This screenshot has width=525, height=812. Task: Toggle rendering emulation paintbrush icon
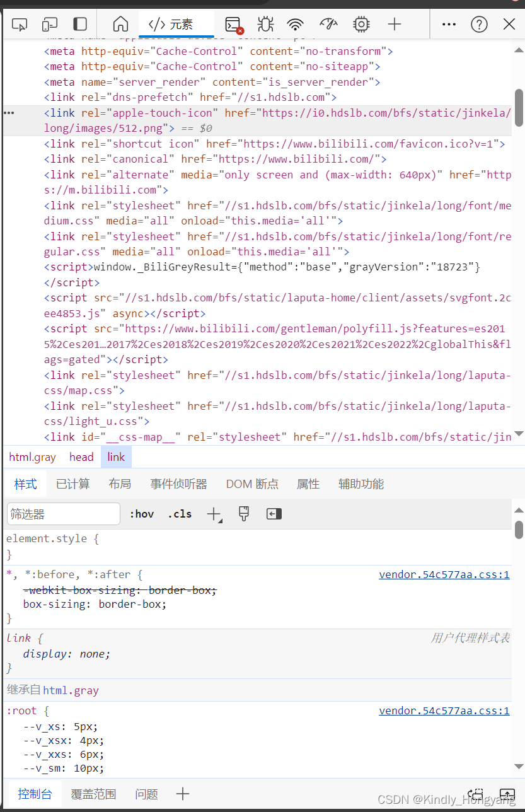point(244,514)
